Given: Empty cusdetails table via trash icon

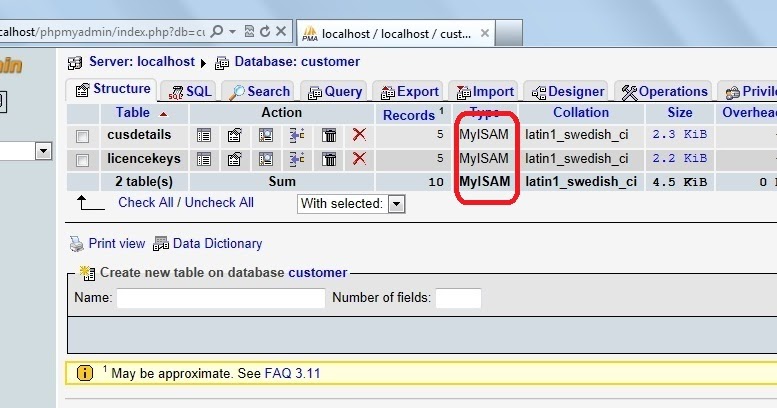Looking at the screenshot, I should point(329,135).
